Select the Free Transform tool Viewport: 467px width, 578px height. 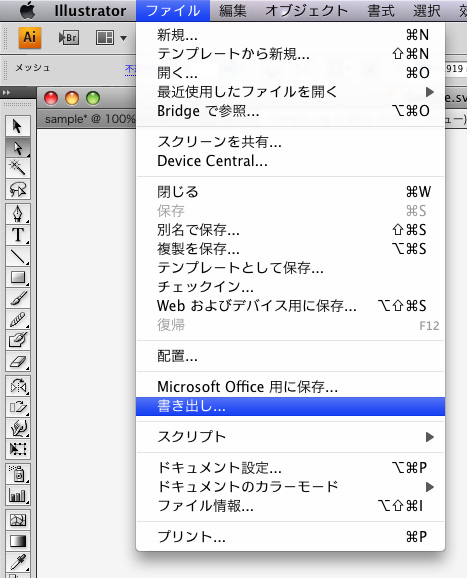click(x=17, y=449)
